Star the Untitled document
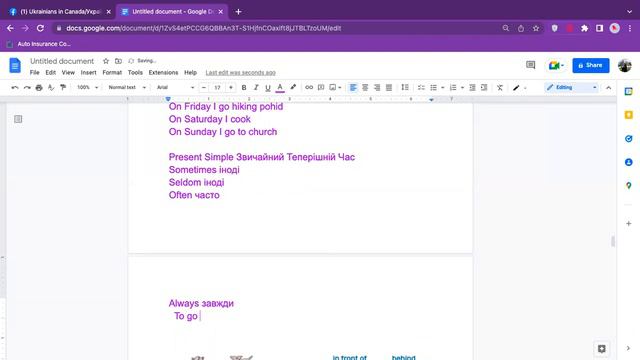The width and height of the screenshot is (640, 360). click(106, 61)
